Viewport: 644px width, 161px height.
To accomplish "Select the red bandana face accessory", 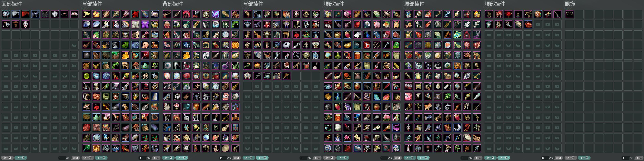I will click(26, 14).
